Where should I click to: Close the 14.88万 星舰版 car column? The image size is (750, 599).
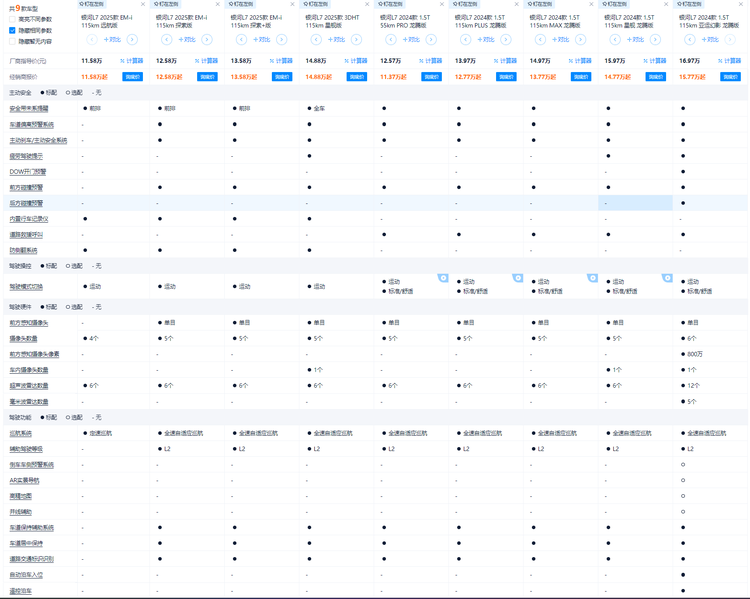tap(367, 4)
